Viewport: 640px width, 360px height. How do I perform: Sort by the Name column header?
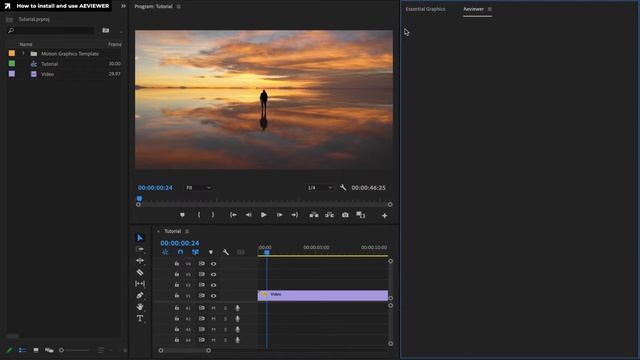pos(26,44)
